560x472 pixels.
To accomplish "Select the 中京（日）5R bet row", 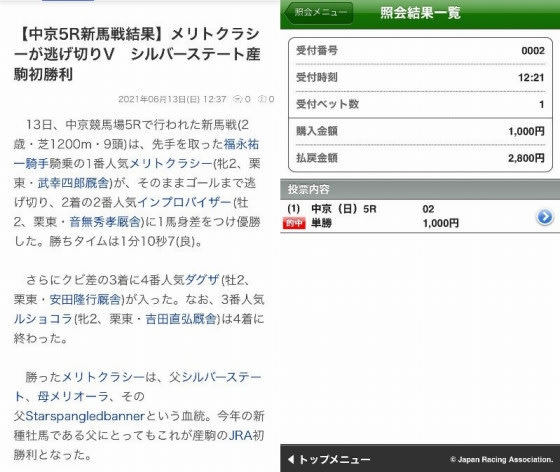I will click(420, 216).
